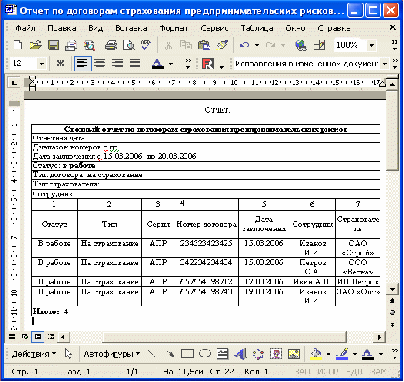Open the font size dropdown

tap(42, 63)
